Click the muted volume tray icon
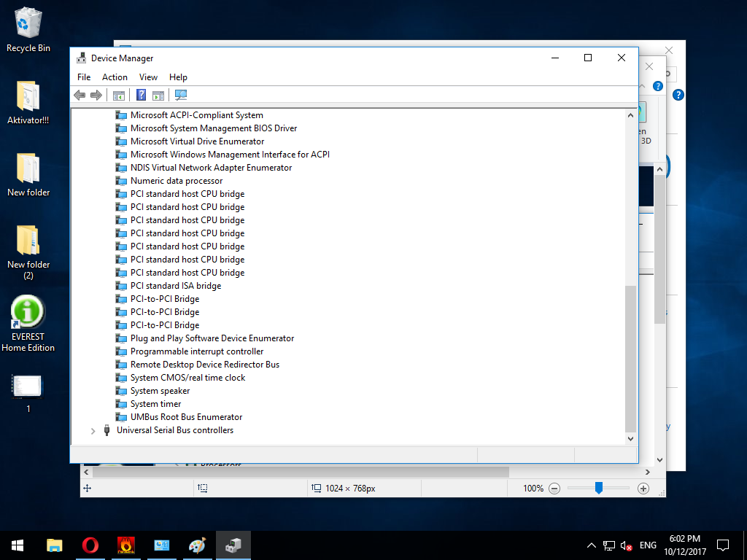The width and height of the screenshot is (747, 560). tap(626, 545)
